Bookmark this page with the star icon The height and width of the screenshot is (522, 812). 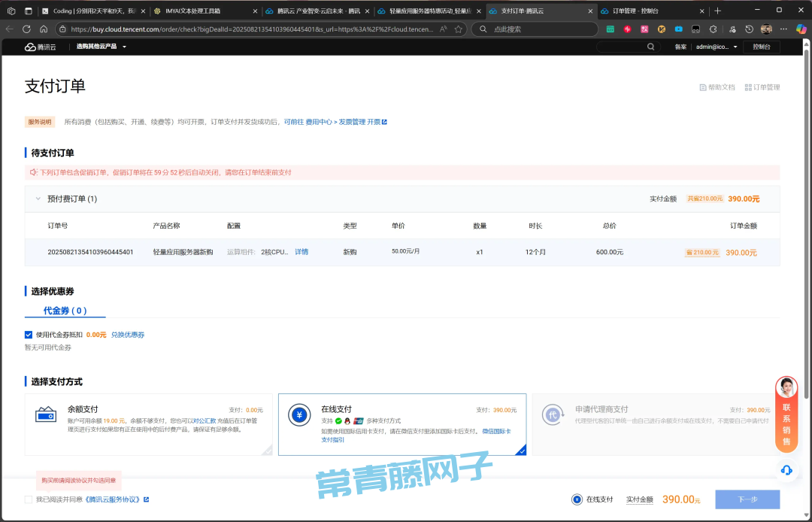[458, 29]
